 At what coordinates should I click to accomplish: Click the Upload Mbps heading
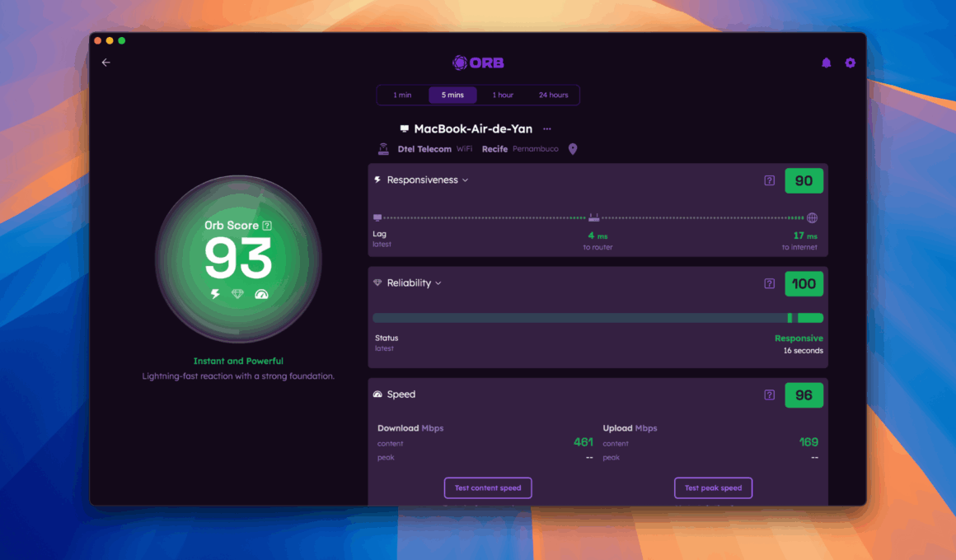click(x=630, y=427)
